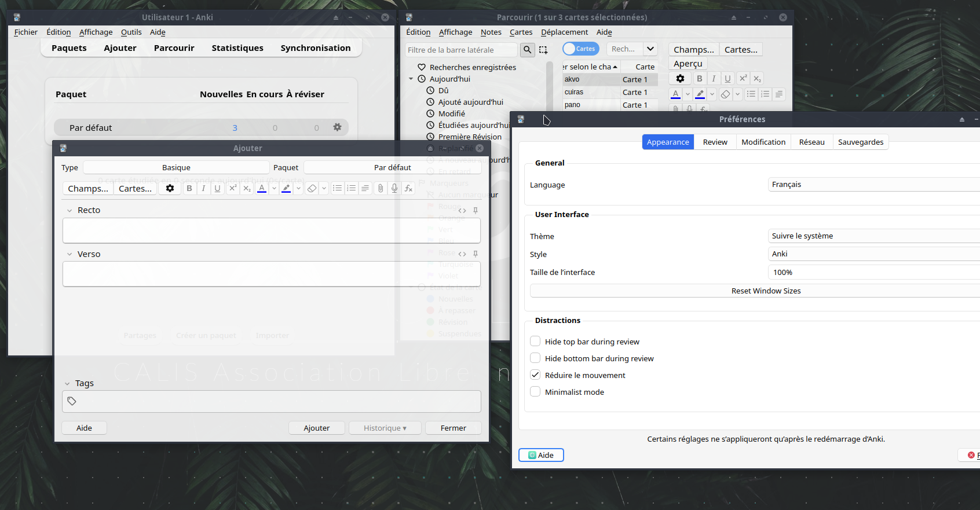Click the Par défaut deck options gear
Image resolution: width=980 pixels, height=510 pixels.
(x=337, y=127)
